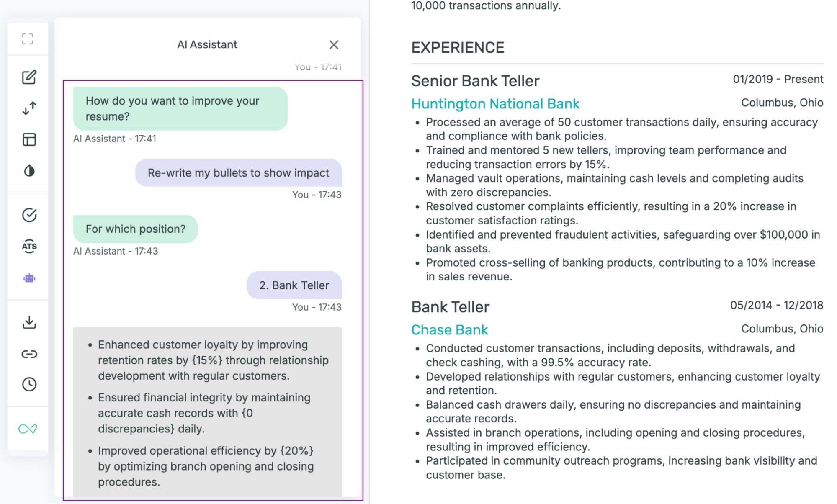Open the color theme droplet icon
The image size is (837, 504).
[x=29, y=171]
